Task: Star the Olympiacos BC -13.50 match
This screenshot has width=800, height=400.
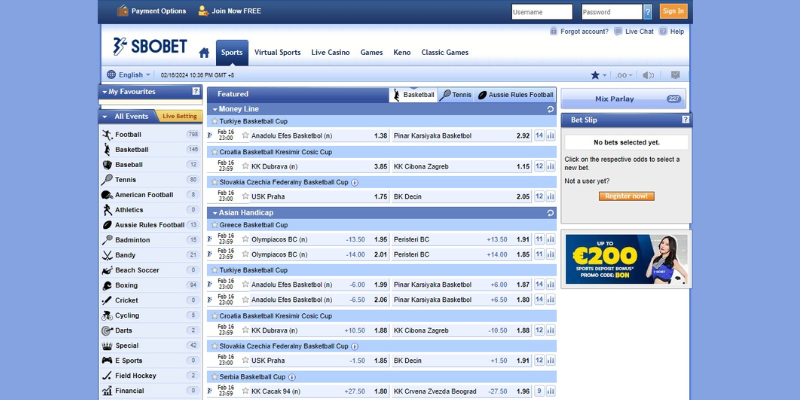Action: tap(245, 239)
